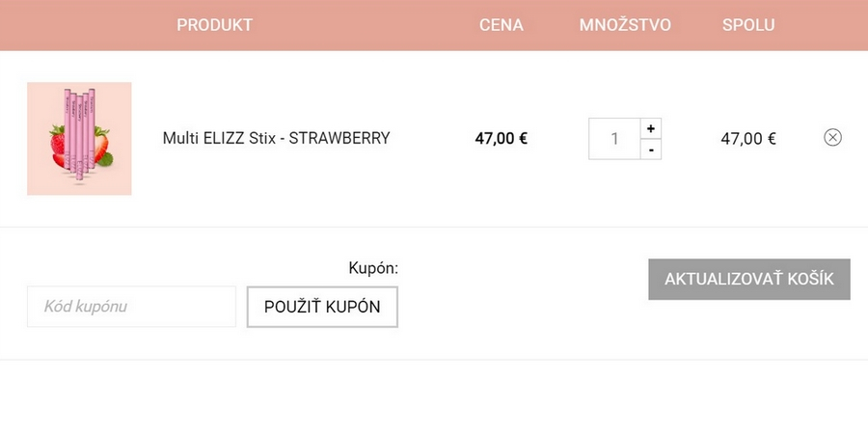Select the PRODUKT column header

(x=214, y=25)
